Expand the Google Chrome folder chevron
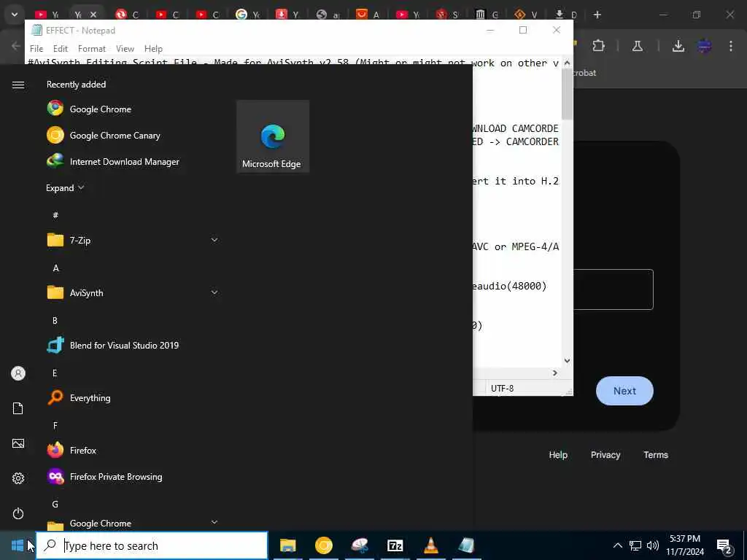The image size is (747, 560). pos(214,522)
